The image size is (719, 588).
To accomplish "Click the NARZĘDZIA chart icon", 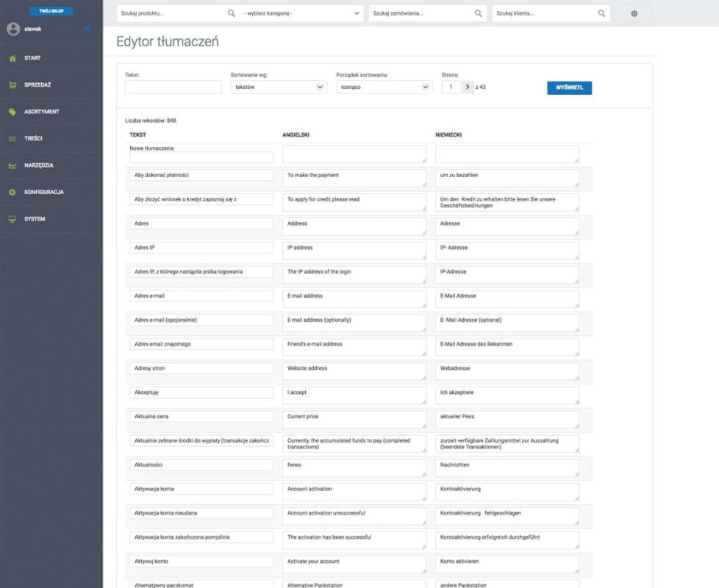I will (x=12, y=165).
